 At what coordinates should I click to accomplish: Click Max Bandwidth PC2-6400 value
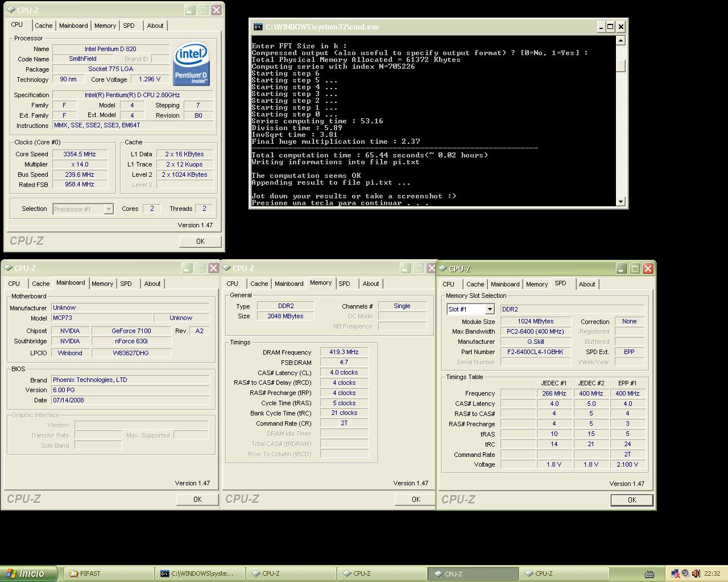[x=535, y=331]
